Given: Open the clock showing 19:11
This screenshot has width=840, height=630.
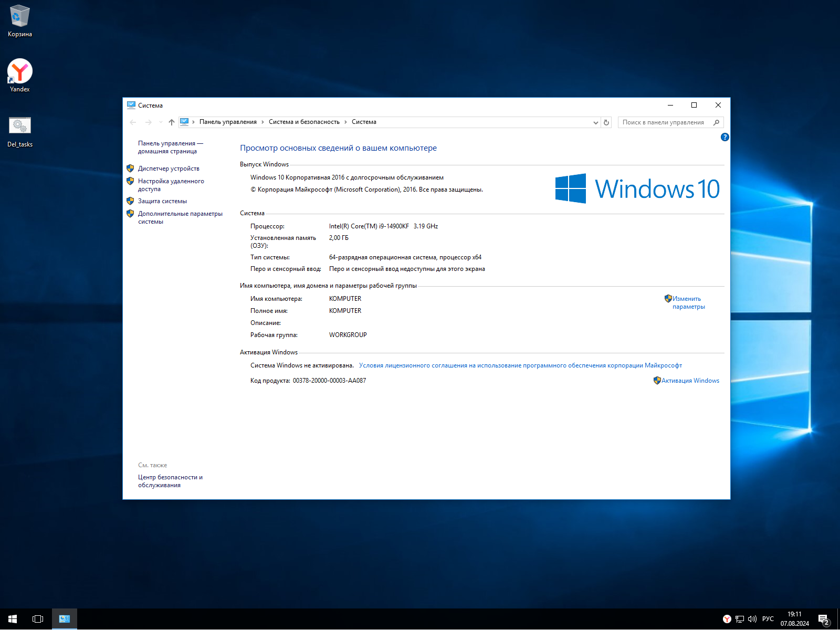Looking at the screenshot, I should tap(794, 619).
